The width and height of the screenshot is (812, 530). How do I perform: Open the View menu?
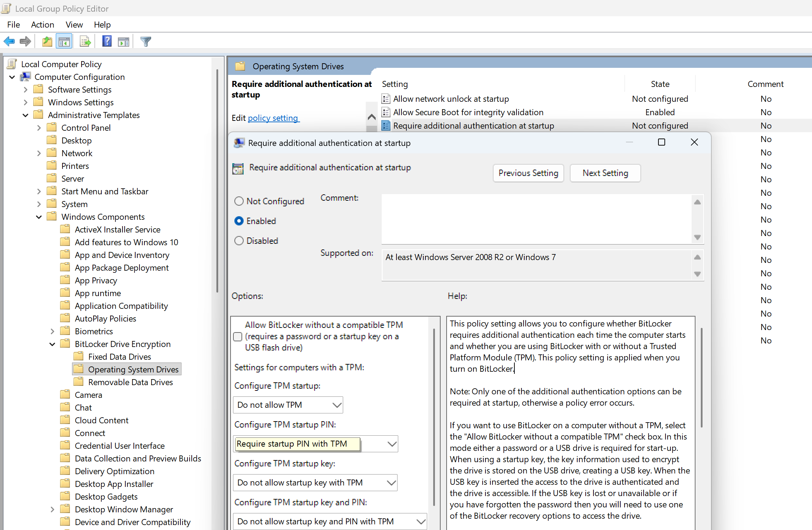pyautogui.click(x=74, y=24)
